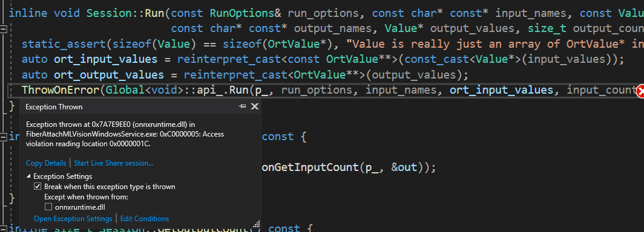Close the Exception Thrown popup
Viewport: 644px width, 232px height.
click(x=255, y=106)
